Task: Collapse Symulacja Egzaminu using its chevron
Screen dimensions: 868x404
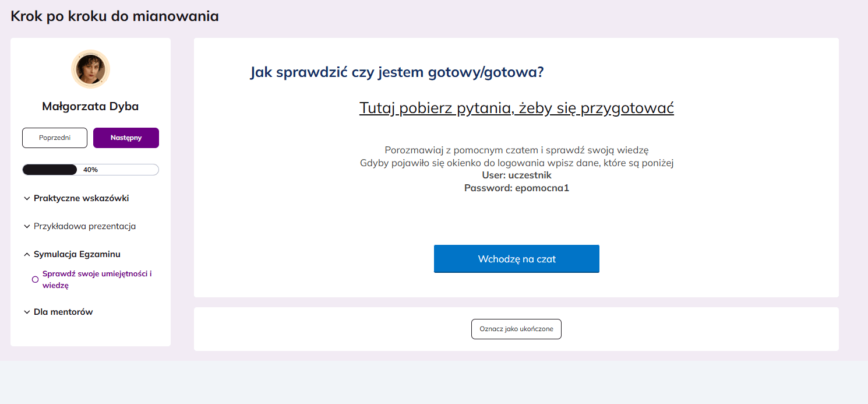Action: pos(27,254)
